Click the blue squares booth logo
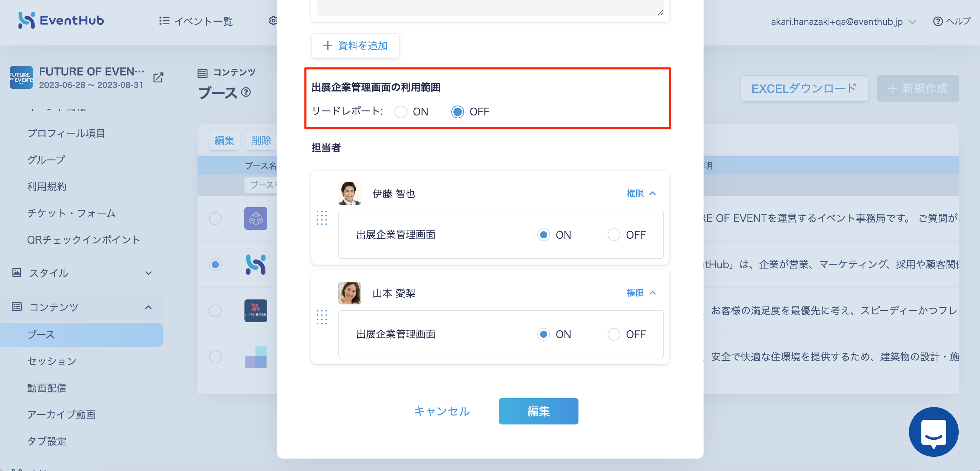980x471 pixels. (255, 357)
